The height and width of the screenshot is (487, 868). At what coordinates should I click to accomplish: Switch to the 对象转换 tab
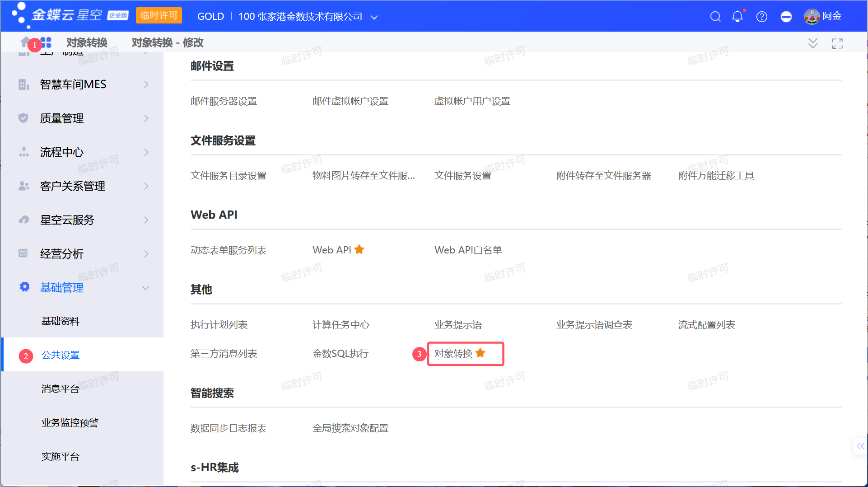tap(86, 42)
